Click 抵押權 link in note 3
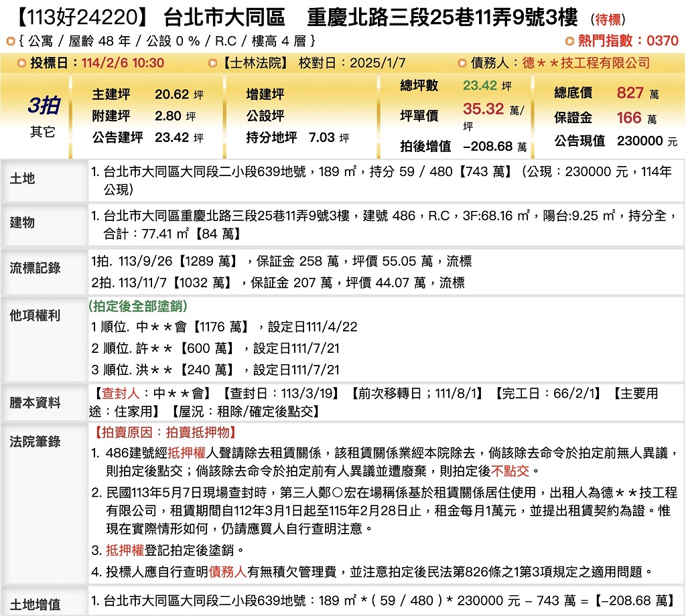 (x=125, y=550)
